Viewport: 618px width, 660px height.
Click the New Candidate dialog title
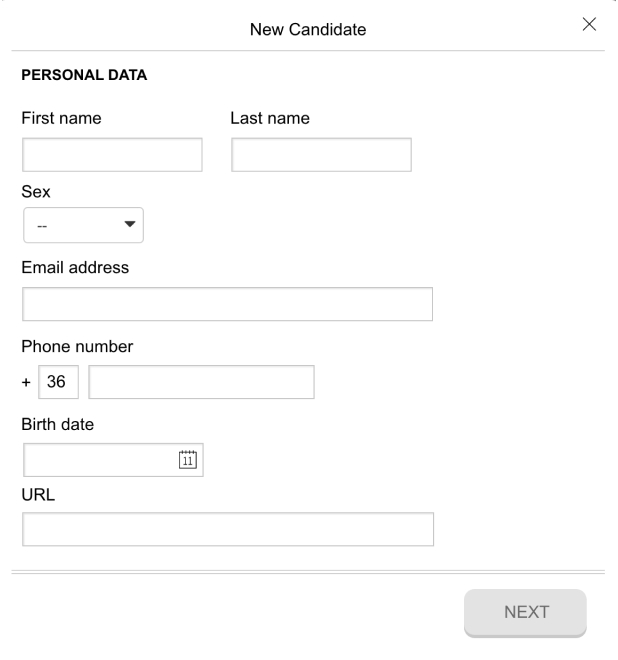click(308, 30)
